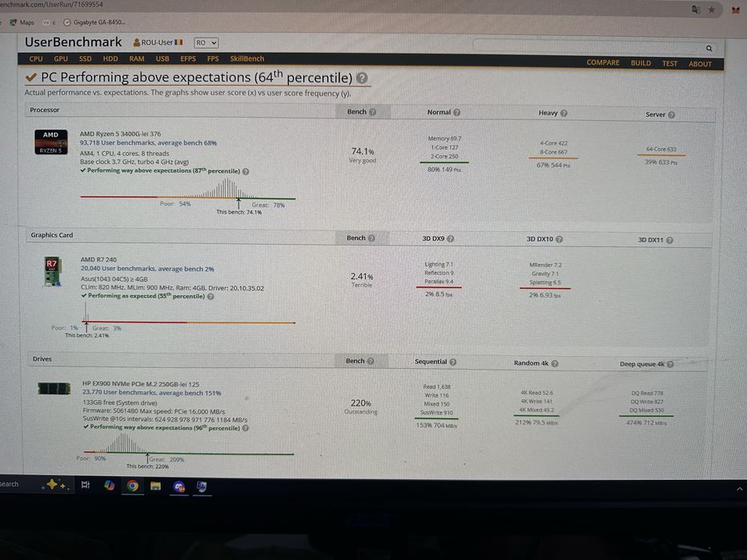The width and height of the screenshot is (747, 560).
Task: Open File Explorer from the taskbar
Action: coord(155,486)
